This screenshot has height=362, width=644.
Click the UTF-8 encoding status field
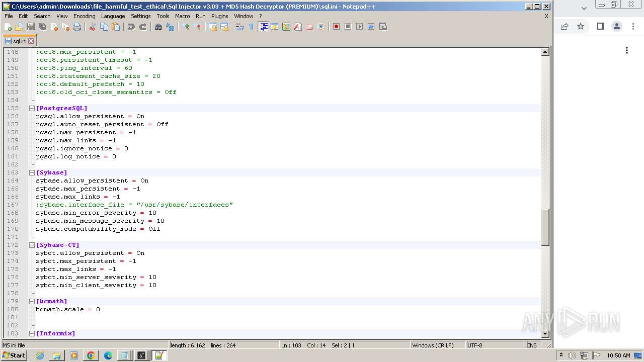pos(495,345)
